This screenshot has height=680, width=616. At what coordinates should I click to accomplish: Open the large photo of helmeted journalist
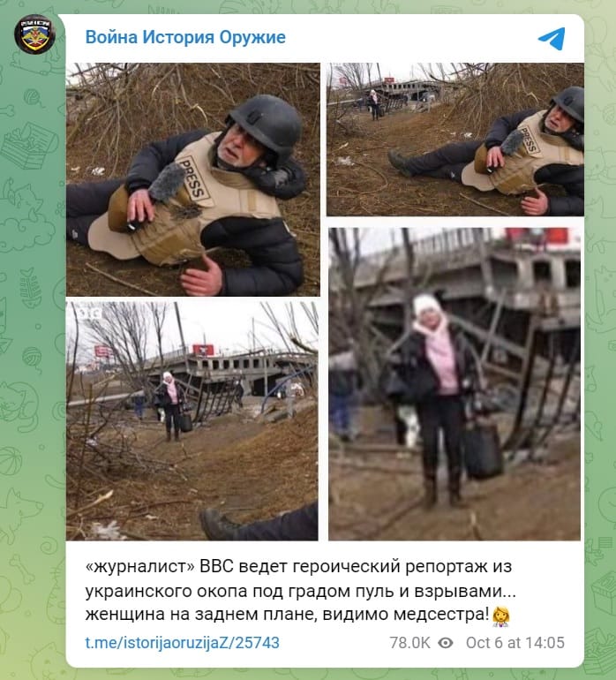pos(193,179)
